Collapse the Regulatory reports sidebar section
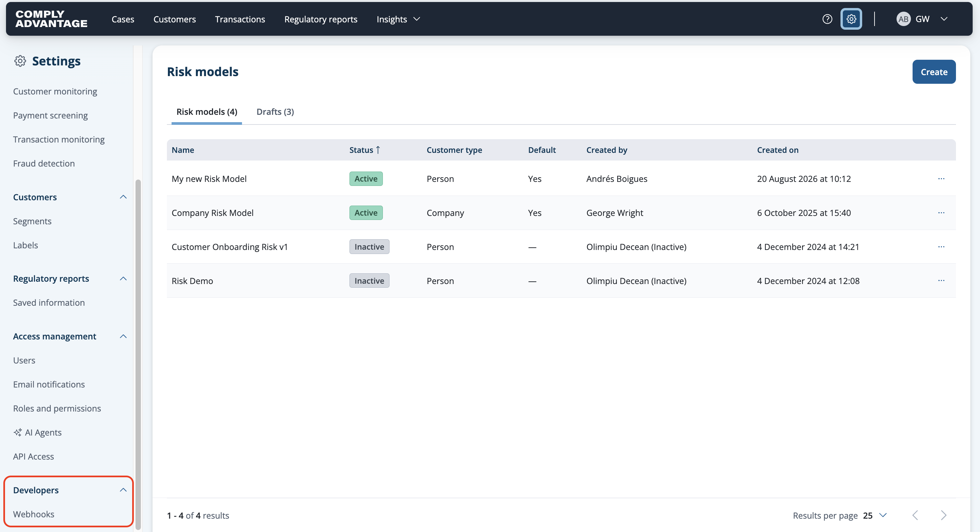Screen dimensions: 980x532 [x=123, y=279]
